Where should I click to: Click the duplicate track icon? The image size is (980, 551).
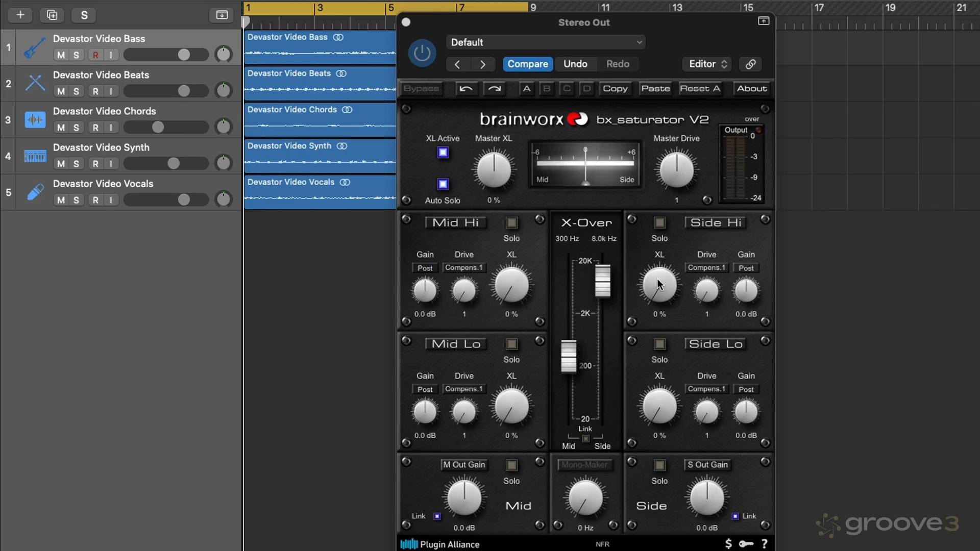click(x=52, y=15)
